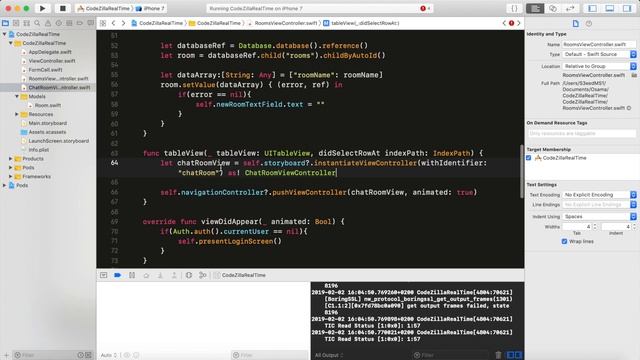Collapse the Models group

[17, 97]
